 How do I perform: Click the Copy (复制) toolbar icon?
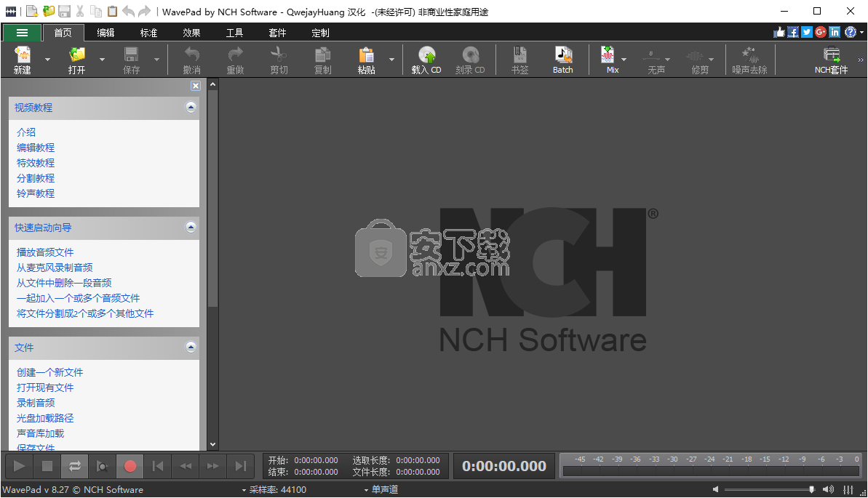click(322, 55)
